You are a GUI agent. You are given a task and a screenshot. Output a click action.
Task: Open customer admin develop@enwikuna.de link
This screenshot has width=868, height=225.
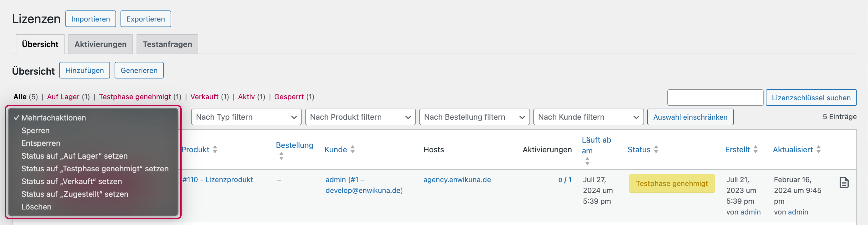pyautogui.click(x=364, y=185)
